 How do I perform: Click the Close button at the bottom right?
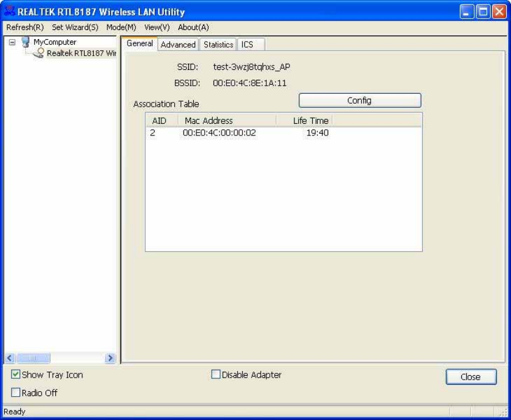pyautogui.click(x=471, y=377)
